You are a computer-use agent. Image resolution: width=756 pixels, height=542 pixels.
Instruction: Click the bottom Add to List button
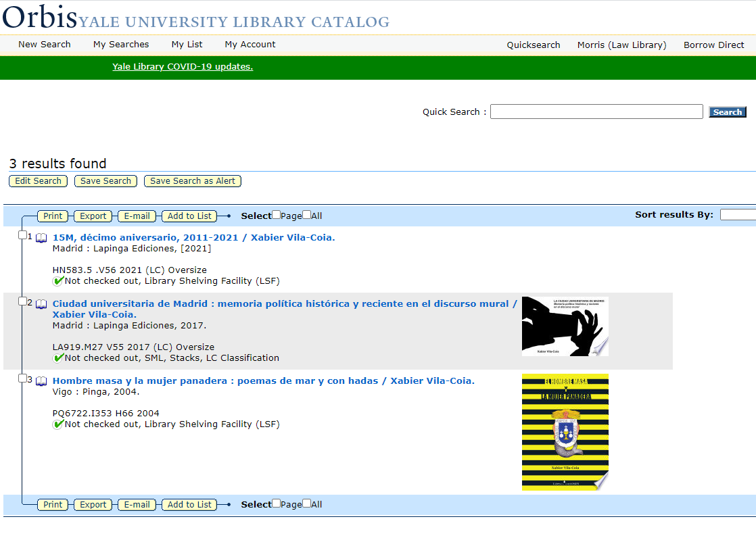click(189, 505)
